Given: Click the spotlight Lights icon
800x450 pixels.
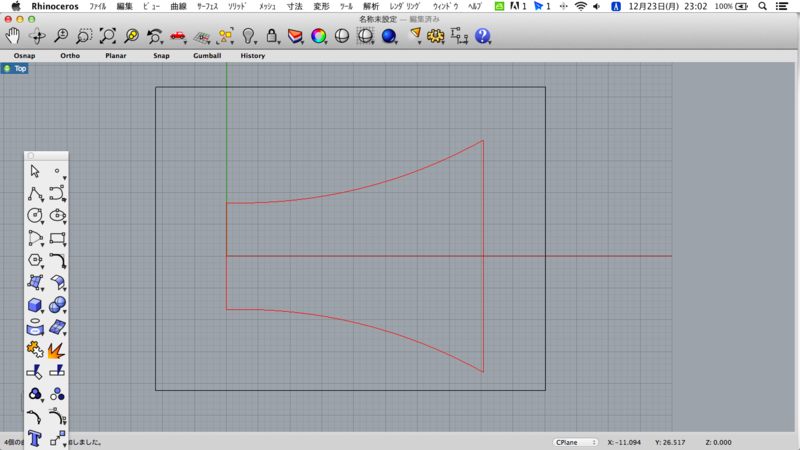Looking at the screenshot, I should click(x=415, y=35).
